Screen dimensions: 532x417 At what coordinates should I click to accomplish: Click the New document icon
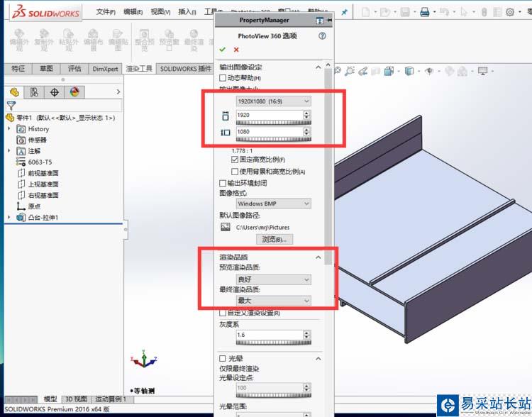[366, 13]
